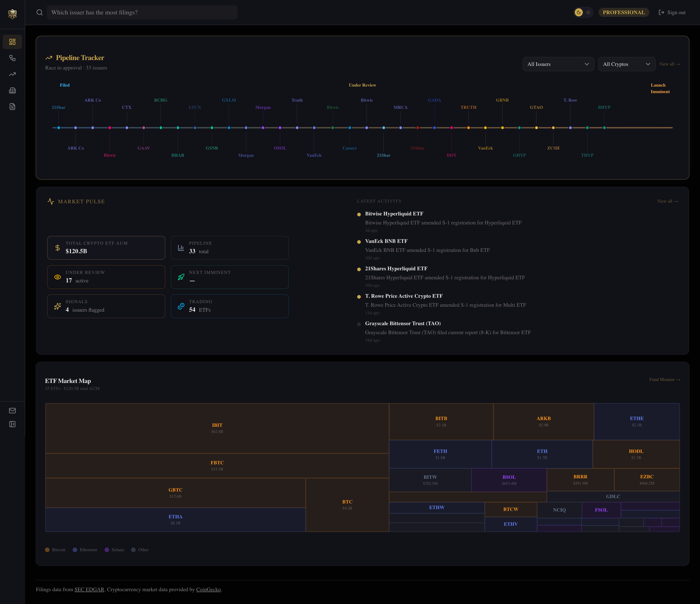Click the Launch Imminent stage label
Viewport: 700px width, 604px height.
(660, 89)
